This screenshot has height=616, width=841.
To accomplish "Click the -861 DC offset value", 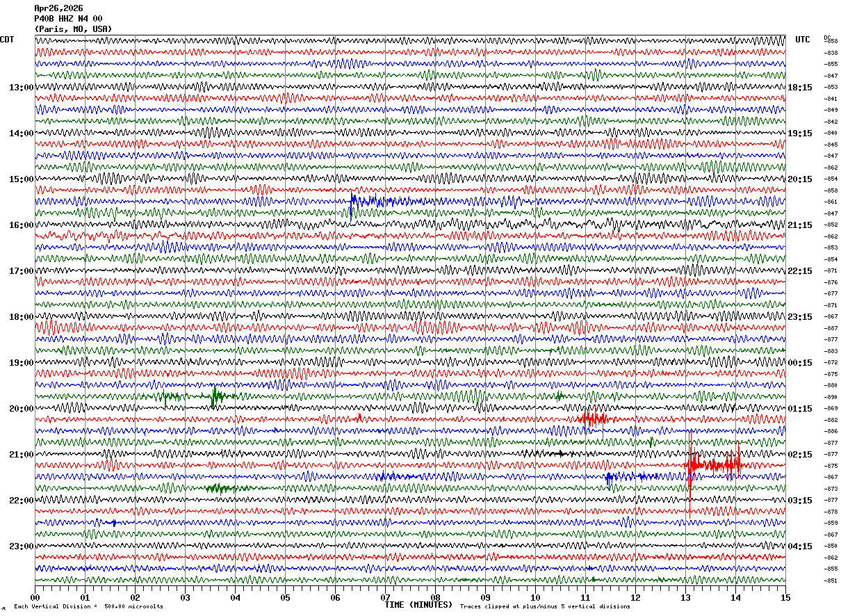I will click(831, 202).
